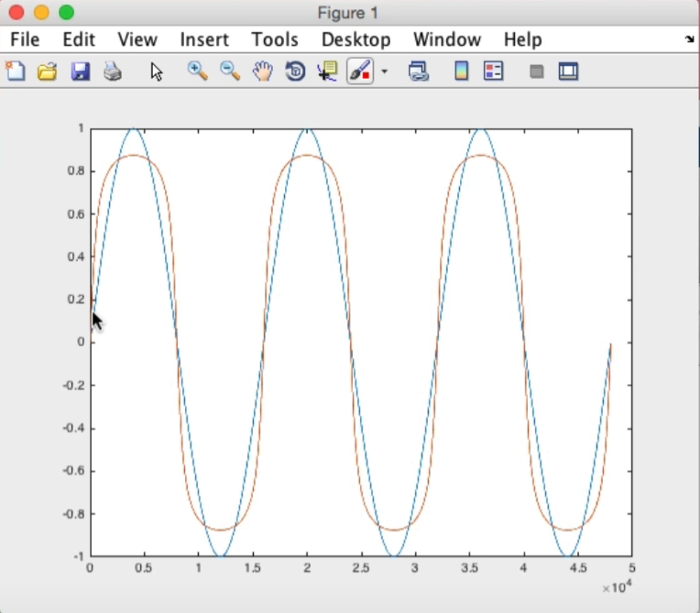Open a file using the folder icon
Image resolution: width=700 pixels, height=613 pixels.
[47, 71]
